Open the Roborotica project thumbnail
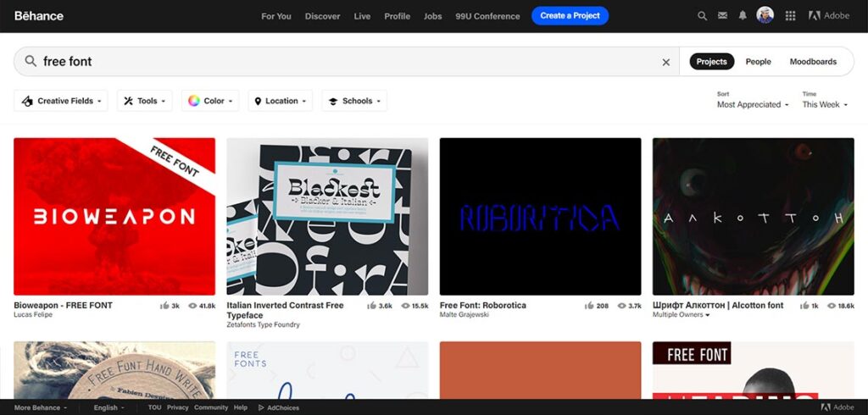 pyautogui.click(x=540, y=216)
